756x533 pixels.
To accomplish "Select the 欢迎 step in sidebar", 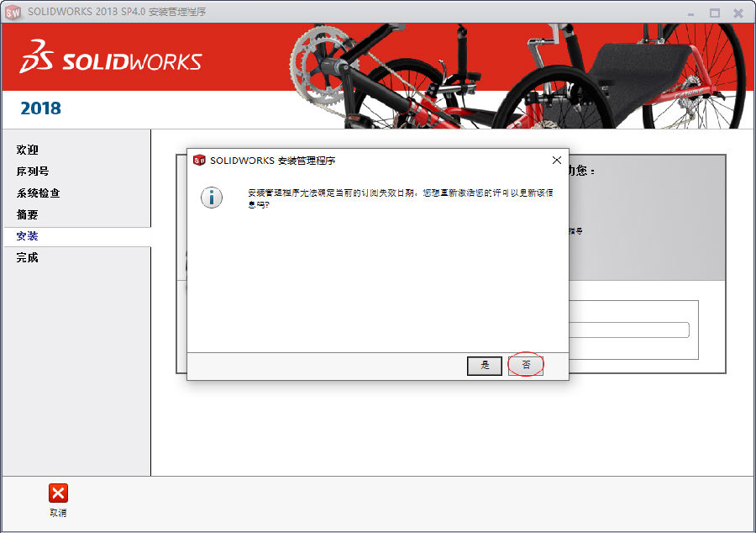I will [x=27, y=150].
